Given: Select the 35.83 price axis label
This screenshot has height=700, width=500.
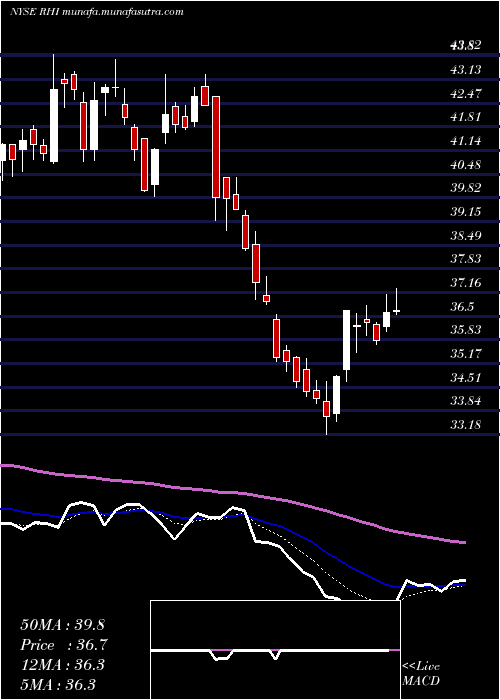Looking at the screenshot, I should pos(466,329).
